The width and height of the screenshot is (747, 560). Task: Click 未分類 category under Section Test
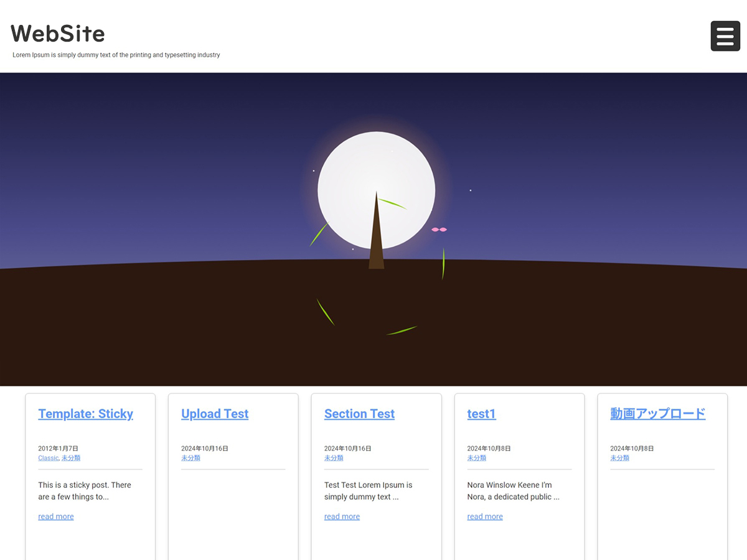[334, 458]
